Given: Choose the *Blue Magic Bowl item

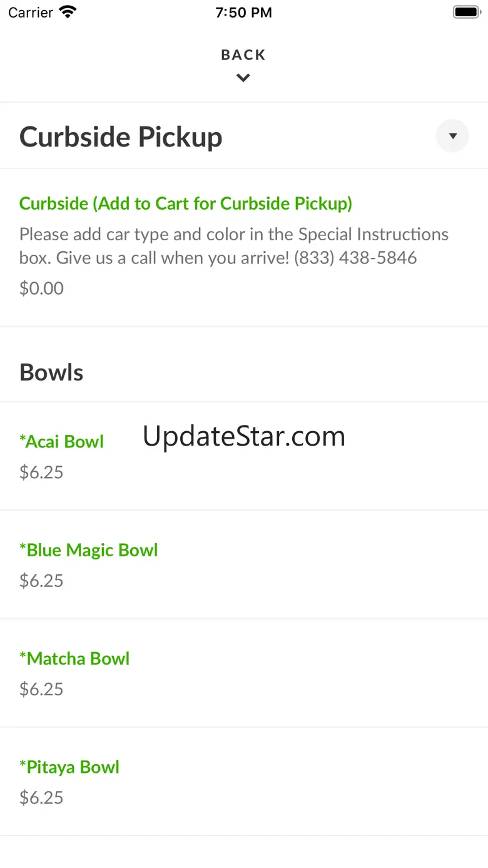Looking at the screenshot, I should (89, 550).
